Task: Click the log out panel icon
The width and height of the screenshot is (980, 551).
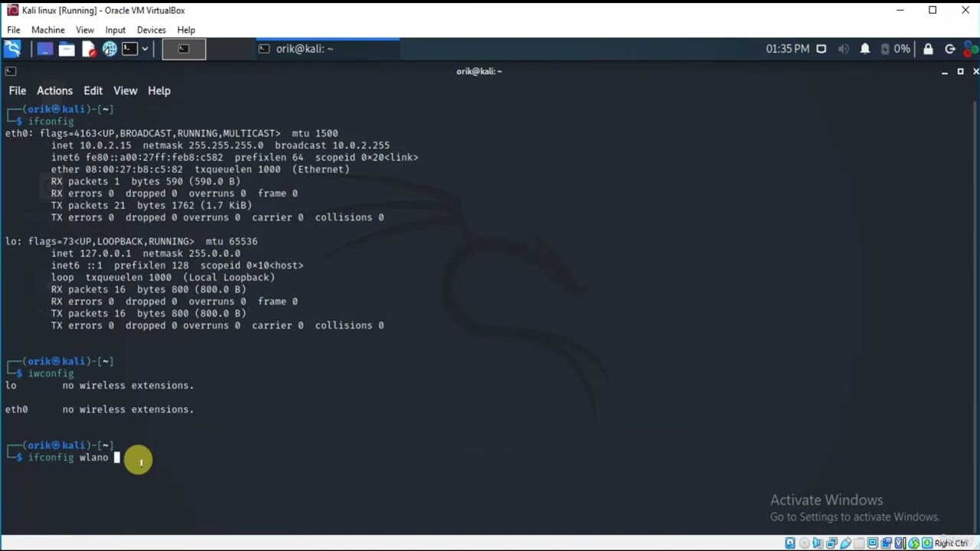Action: 950,49
